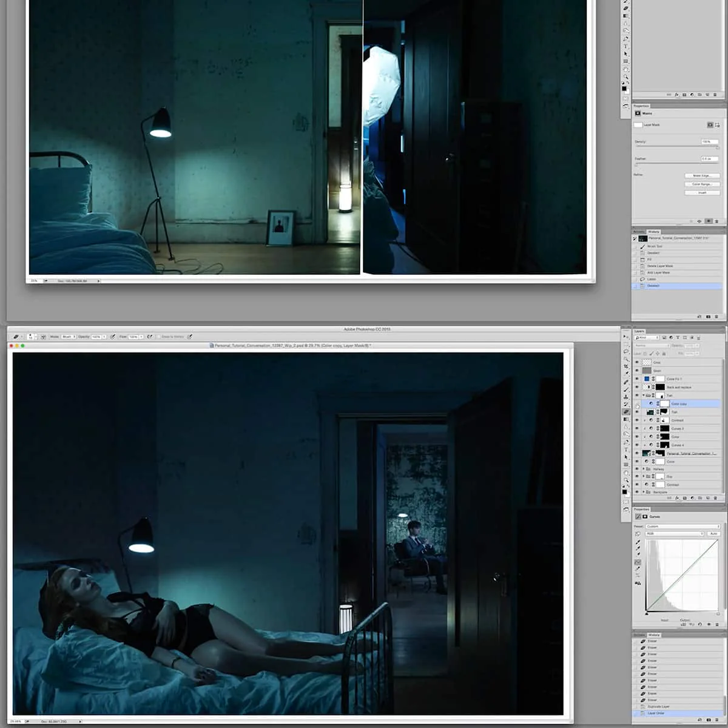Click the Color copy layer mask thumbnail
The height and width of the screenshot is (728, 728).
coord(664,403)
